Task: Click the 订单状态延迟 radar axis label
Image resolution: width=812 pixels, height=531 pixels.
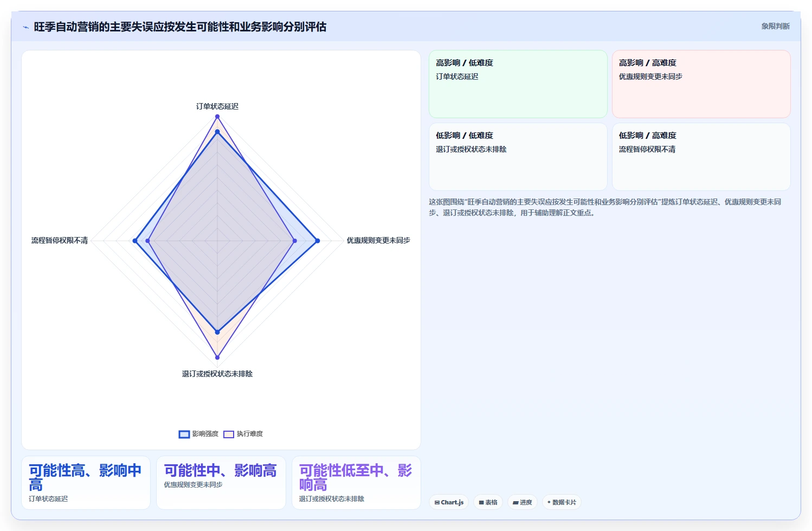Action: pos(217,106)
